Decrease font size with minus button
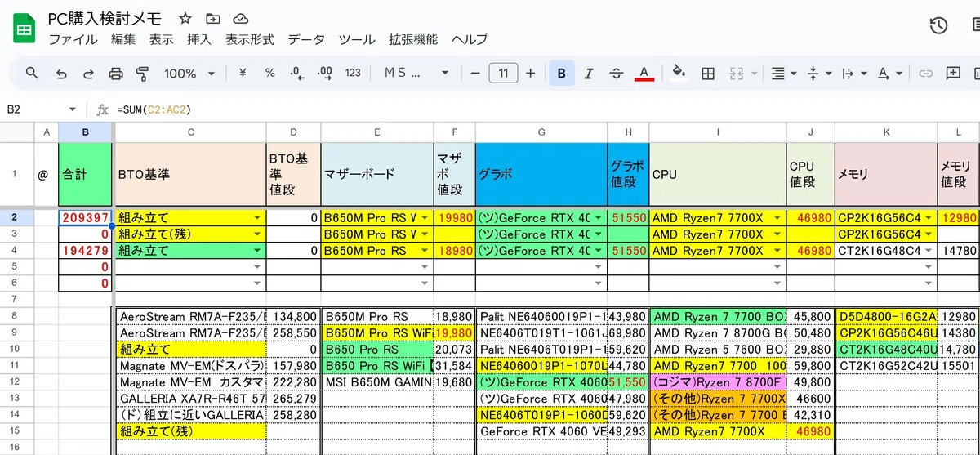Viewport: 980px width, 455px height. [x=475, y=74]
